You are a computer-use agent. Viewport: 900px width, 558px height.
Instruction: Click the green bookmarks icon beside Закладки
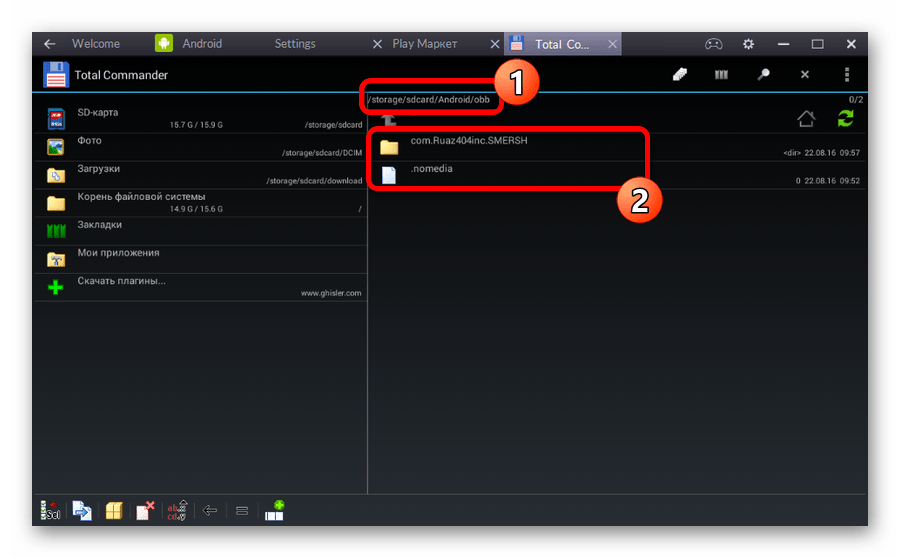(56, 231)
